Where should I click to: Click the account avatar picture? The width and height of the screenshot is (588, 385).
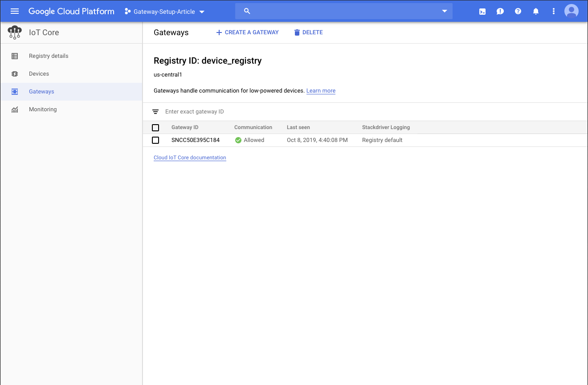(572, 11)
